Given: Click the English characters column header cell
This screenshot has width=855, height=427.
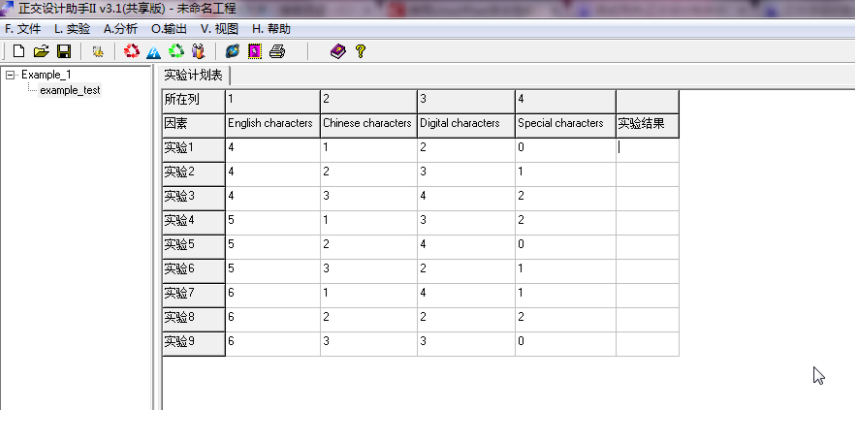Looking at the screenshot, I should coord(271,124).
